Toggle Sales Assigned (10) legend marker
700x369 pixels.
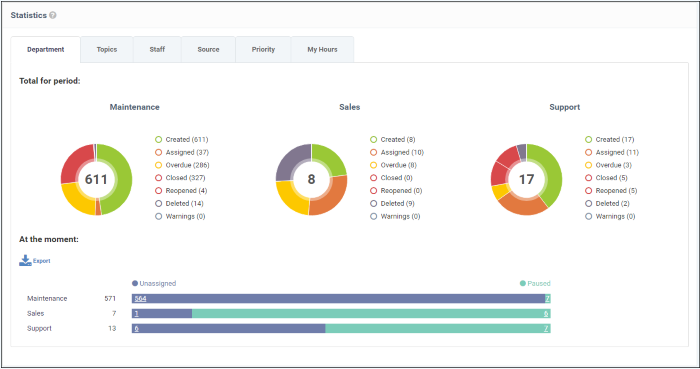[x=374, y=153]
